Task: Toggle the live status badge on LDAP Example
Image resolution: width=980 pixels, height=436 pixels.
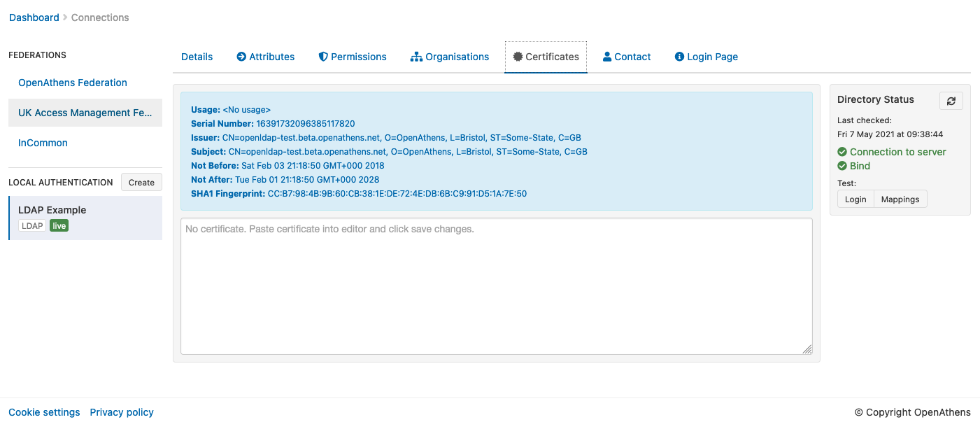Action: (x=59, y=225)
